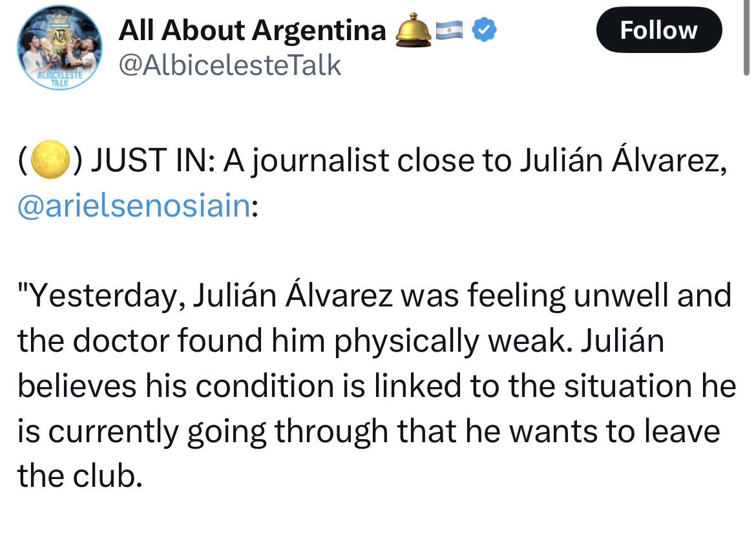Open the @arielsenosiain mention link
Screen dimensions: 756x545
[134, 206]
